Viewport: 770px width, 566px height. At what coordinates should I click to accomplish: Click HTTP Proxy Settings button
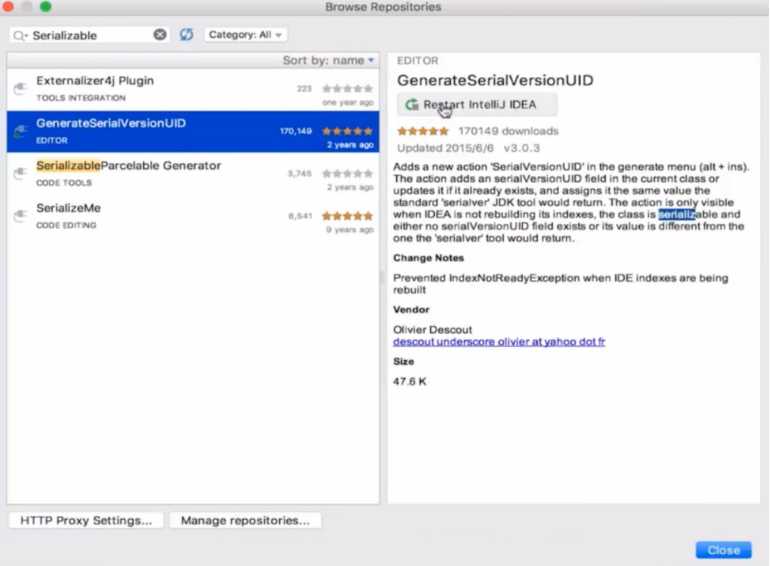point(86,520)
